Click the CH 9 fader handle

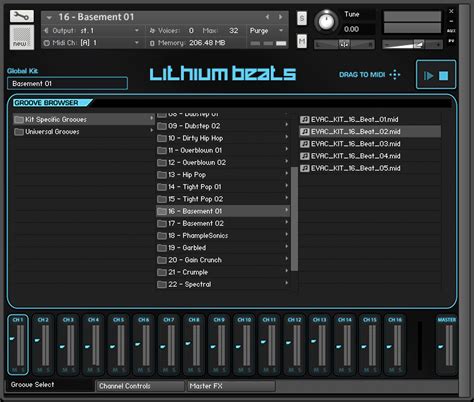pos(213,347)
